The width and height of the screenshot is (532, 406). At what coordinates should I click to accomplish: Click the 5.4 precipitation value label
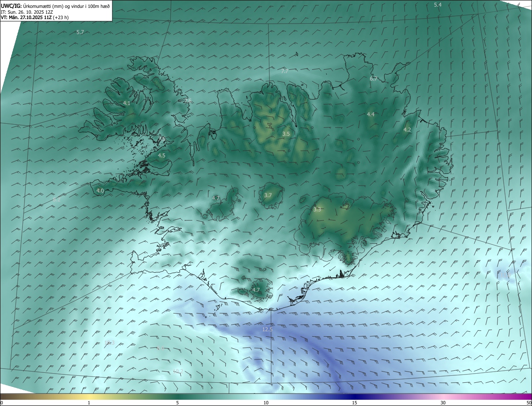point(438,5)
